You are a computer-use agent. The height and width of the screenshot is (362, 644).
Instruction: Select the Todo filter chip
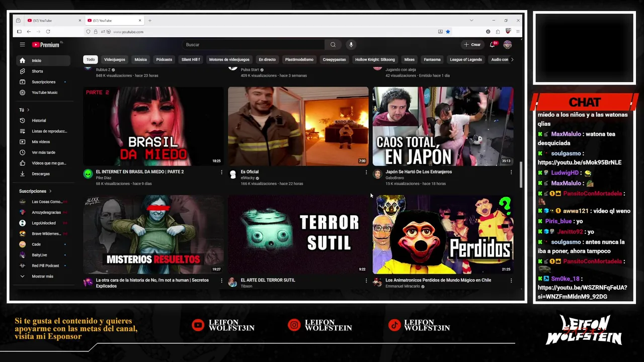(91, 59)
